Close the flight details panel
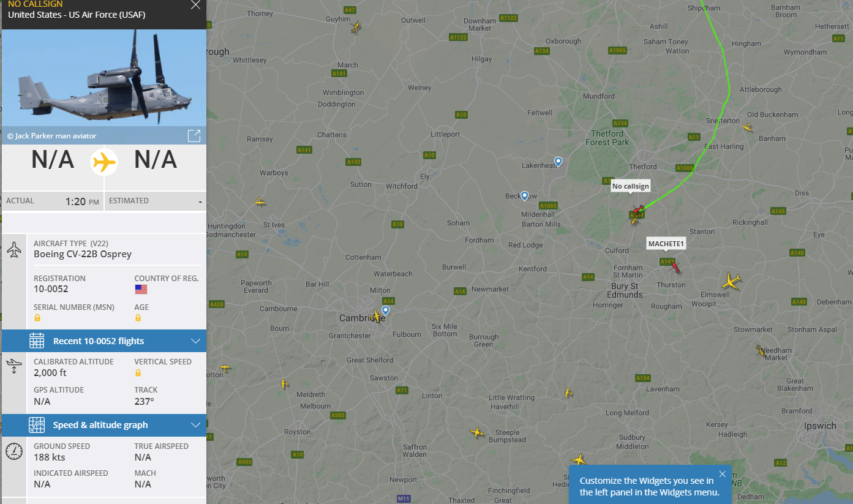The height and width of the screenshot is (504, 853). pos(195,6)
